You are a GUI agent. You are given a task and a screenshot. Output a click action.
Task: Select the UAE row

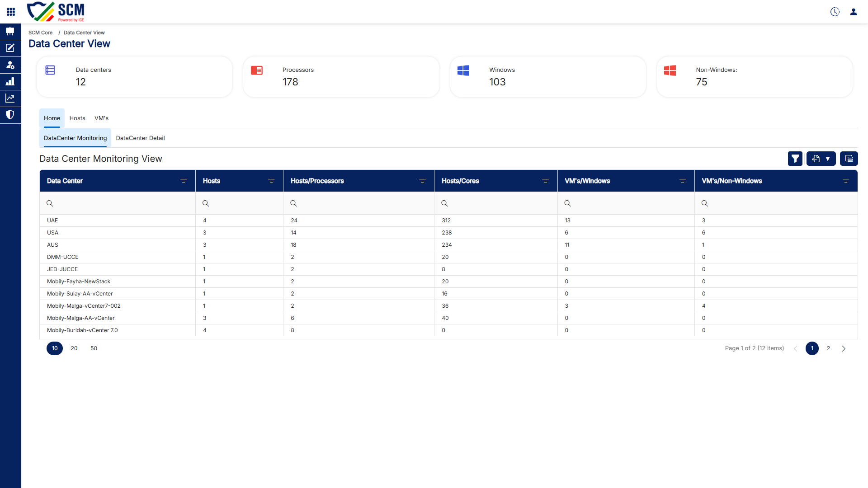pos(448,221)
